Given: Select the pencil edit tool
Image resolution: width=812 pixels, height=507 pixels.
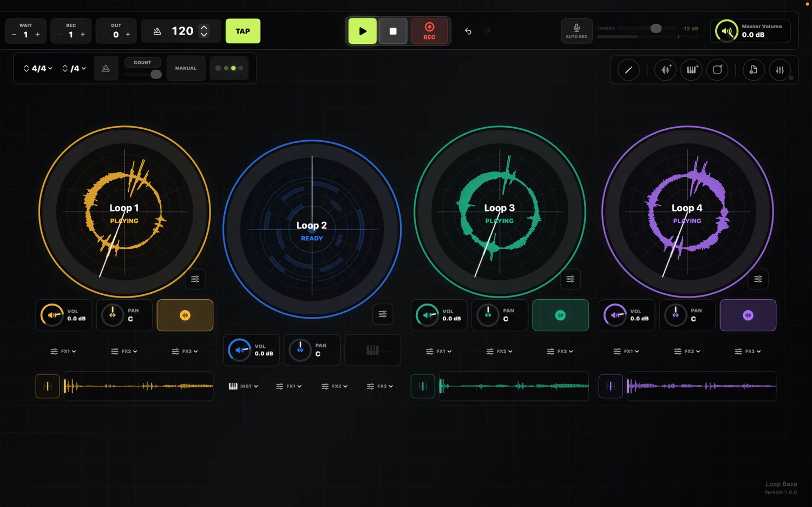Looking at the screenshot, I should coord(628,70).
